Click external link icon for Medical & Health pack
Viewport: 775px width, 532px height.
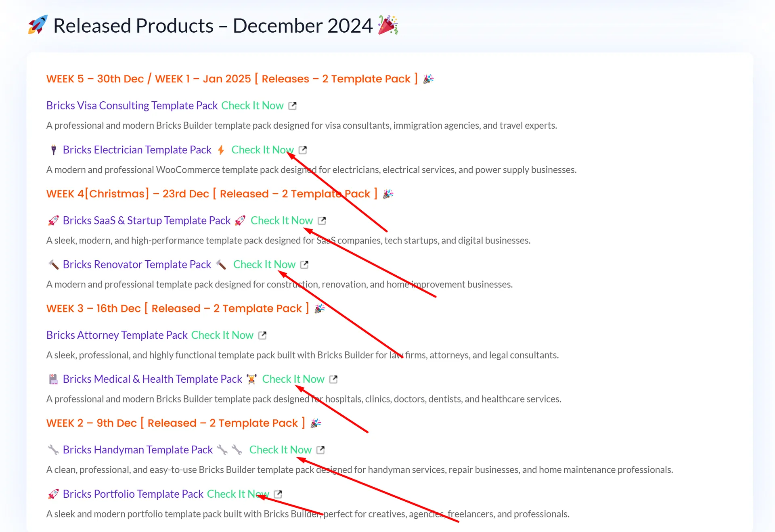click(x=333, y=379)
